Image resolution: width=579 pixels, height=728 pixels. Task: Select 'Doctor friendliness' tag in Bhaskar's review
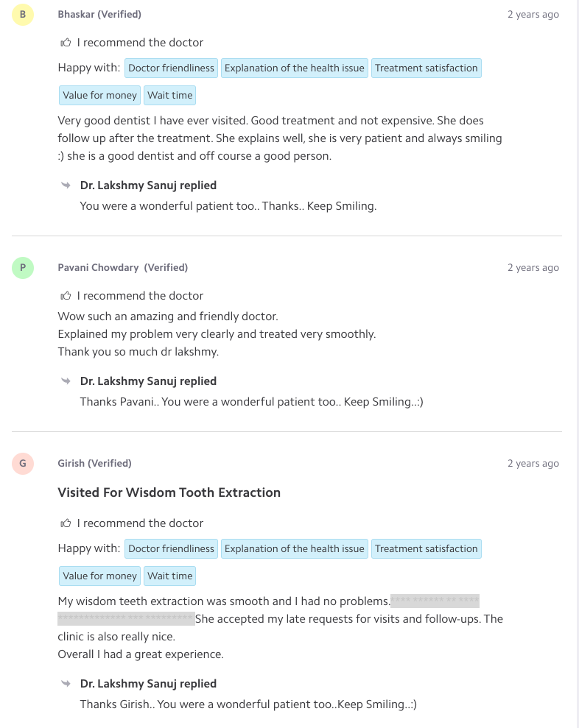pyautogui.click(x=171, y=68)
